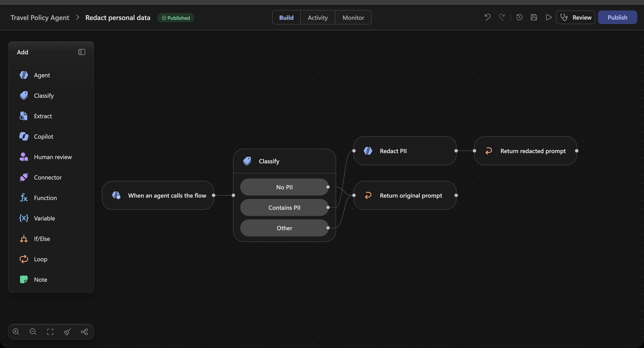The image size is (644, 348).
Task: Select the Return original prompt node
Action: tap(405, 196)
